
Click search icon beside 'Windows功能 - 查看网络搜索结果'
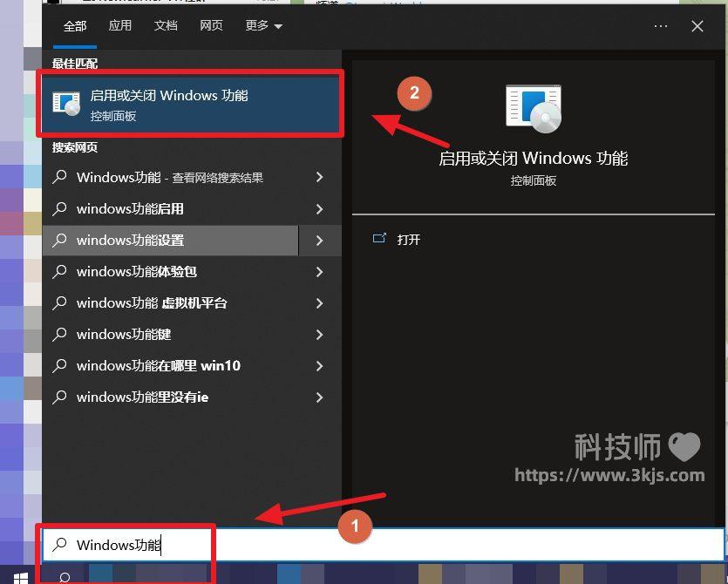59,177
